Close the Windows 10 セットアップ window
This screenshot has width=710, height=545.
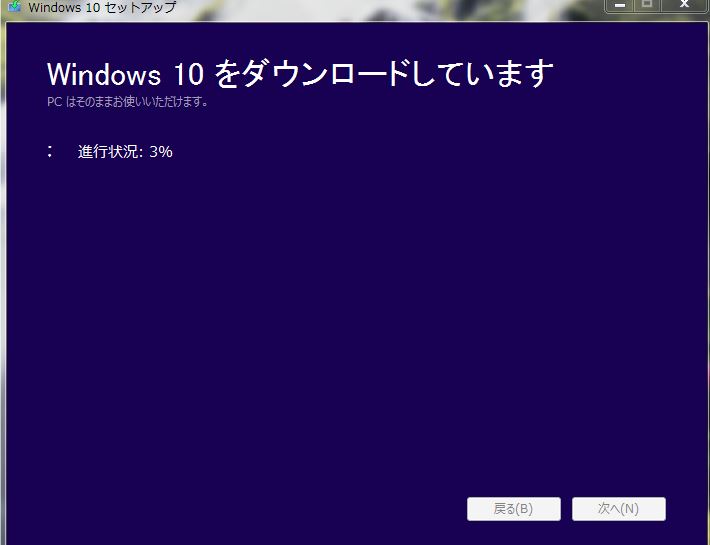(x=684, y=5)
